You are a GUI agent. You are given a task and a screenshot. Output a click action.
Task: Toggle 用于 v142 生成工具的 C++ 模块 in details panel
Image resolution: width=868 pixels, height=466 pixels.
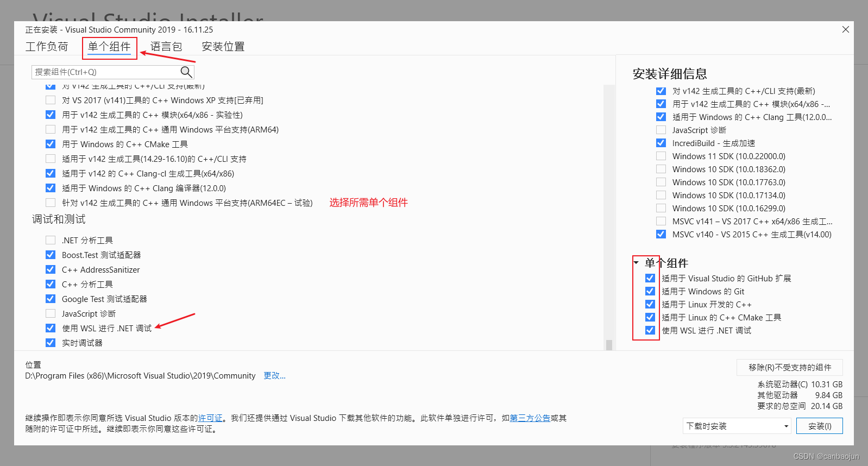(661, 104)
